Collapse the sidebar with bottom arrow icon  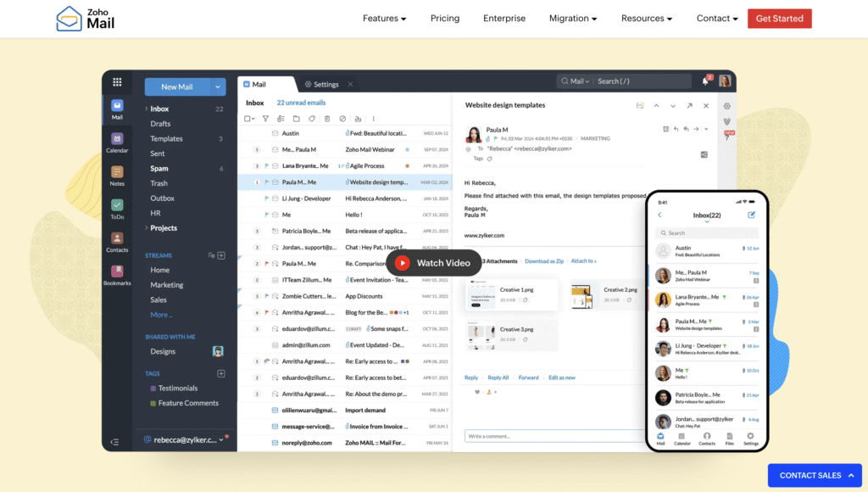(x=114, y=442)
